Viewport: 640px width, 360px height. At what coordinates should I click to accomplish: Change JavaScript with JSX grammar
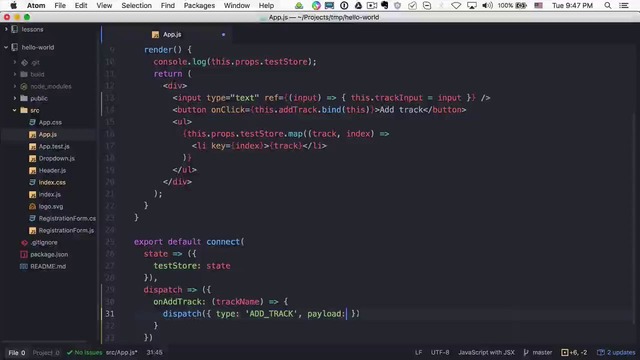486,352
